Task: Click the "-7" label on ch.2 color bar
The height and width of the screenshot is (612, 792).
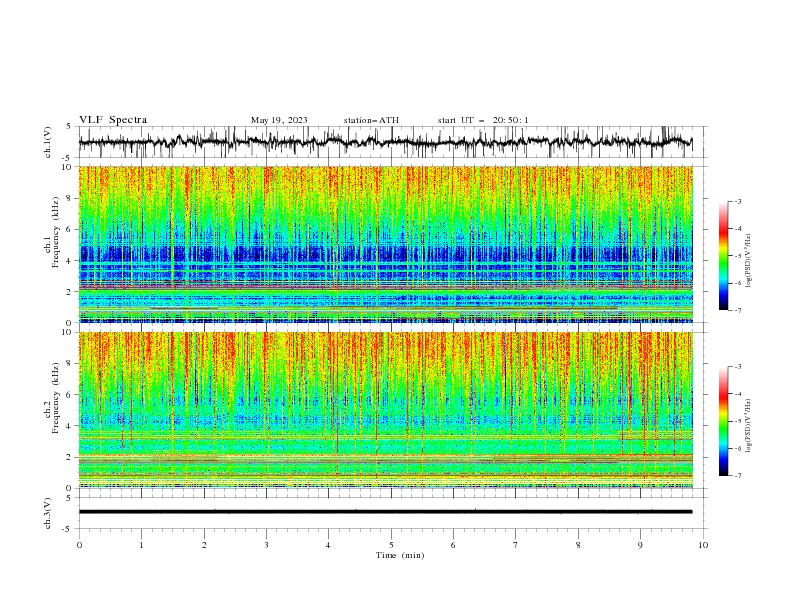Action: [738, 476]
